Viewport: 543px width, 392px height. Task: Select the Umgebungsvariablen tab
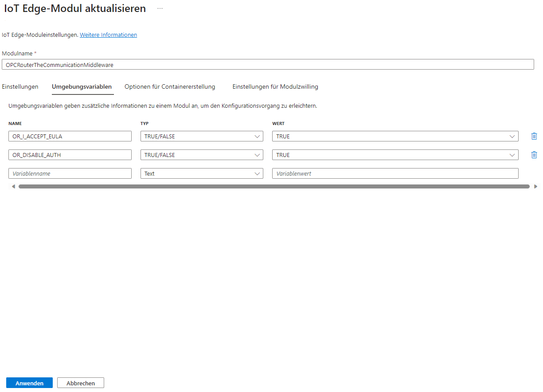[82, 87]
